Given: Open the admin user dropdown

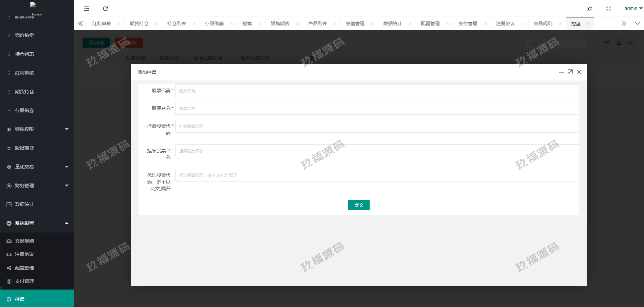Looking at the screenshot, I should point(633,9).
